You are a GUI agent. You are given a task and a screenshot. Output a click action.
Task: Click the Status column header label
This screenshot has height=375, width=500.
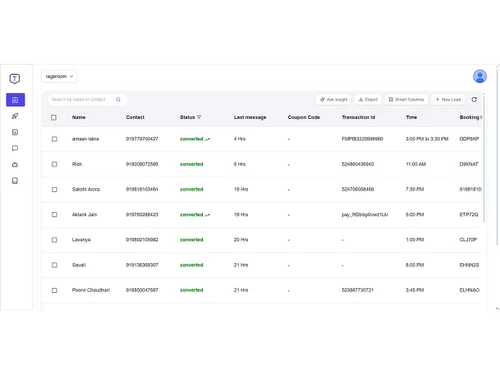point(187,117)
